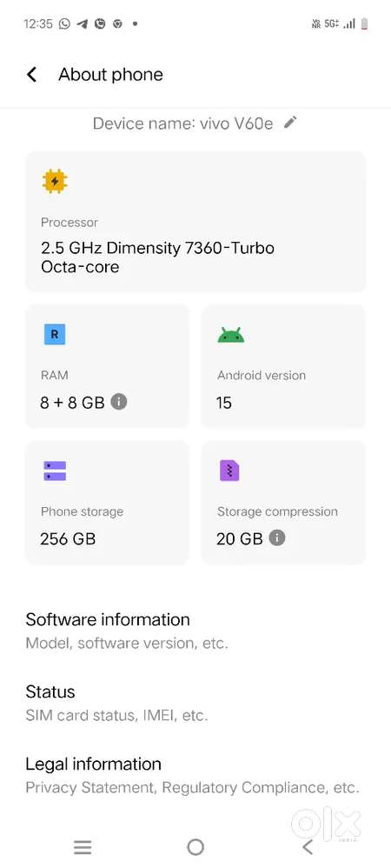Open Software information
391x868 pixels.
[x=195, y=631]
